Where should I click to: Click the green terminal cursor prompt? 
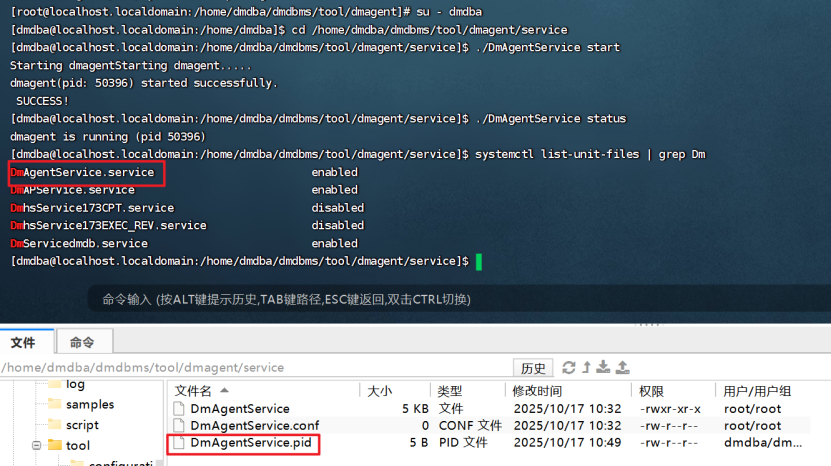(479, 262)
